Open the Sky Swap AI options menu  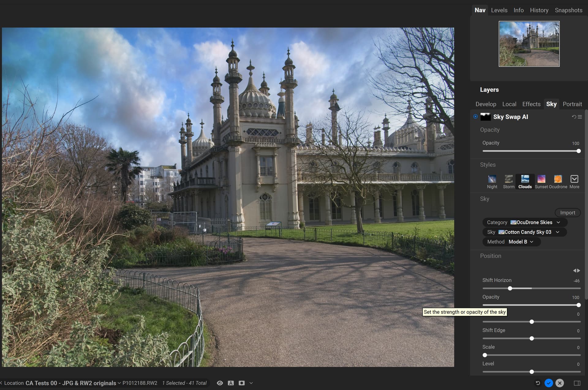(580, 117)
